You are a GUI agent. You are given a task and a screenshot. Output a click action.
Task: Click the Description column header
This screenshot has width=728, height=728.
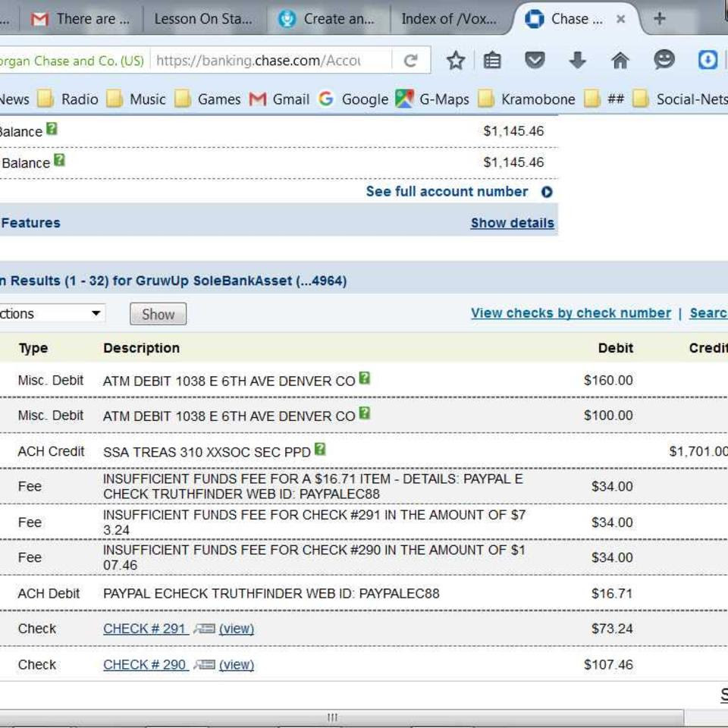(142, 348)
